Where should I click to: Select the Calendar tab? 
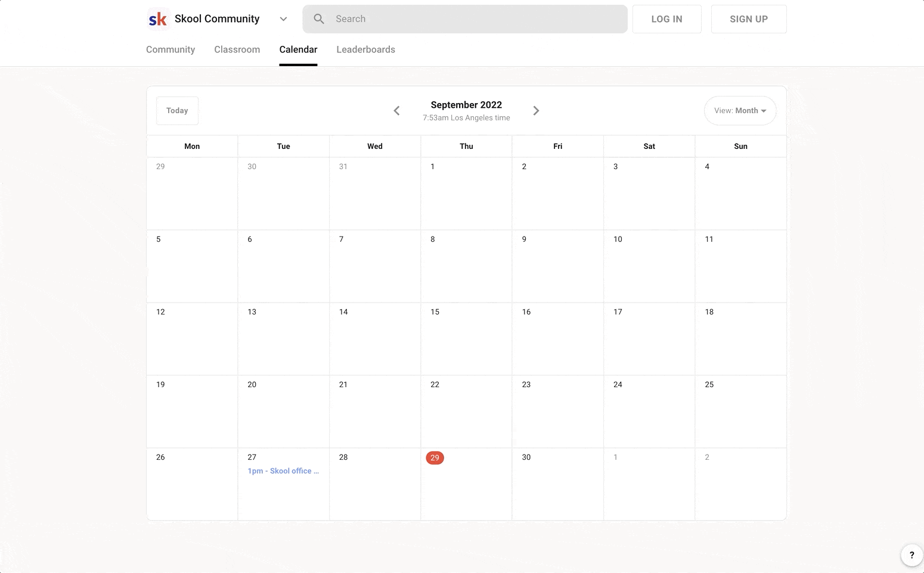298,49
